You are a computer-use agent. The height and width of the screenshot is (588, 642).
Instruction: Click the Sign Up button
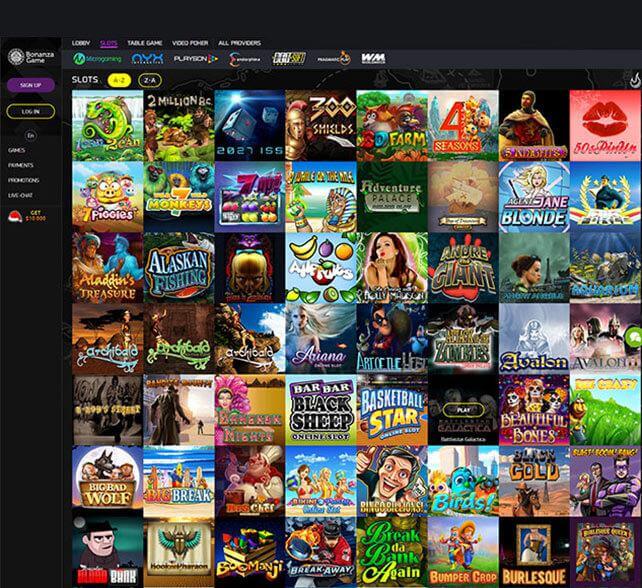31,85
